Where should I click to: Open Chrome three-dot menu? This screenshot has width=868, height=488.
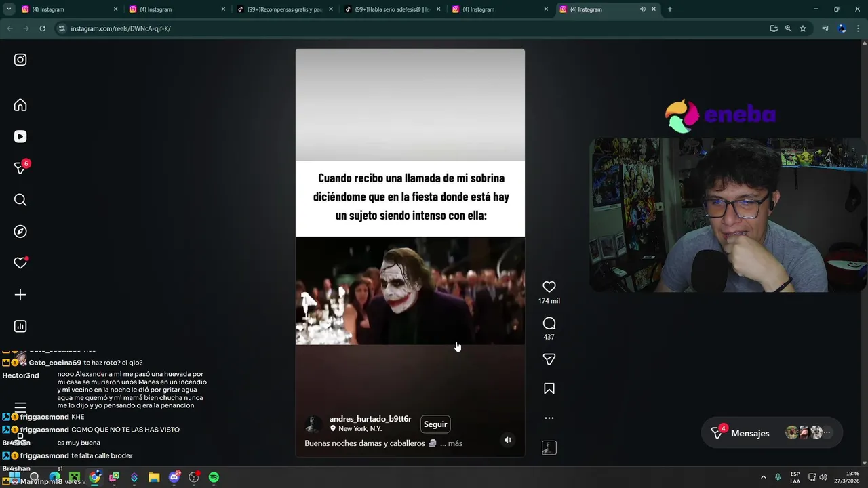coord(858,28)
